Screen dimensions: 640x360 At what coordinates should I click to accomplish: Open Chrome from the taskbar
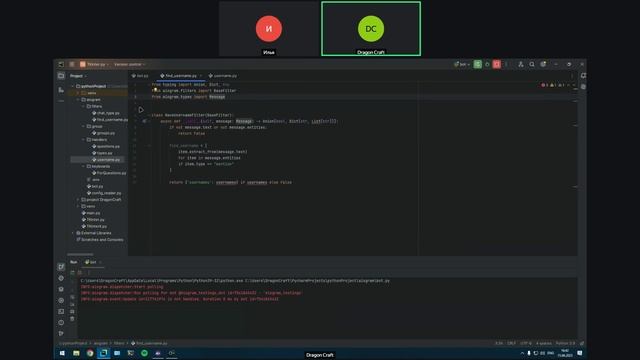click(90, 353)
